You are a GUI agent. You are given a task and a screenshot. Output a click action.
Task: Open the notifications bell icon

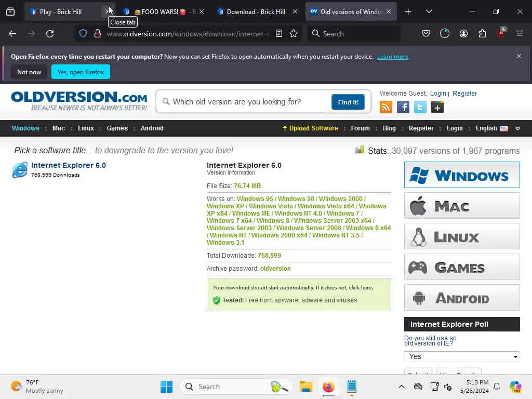pos(497,387)
